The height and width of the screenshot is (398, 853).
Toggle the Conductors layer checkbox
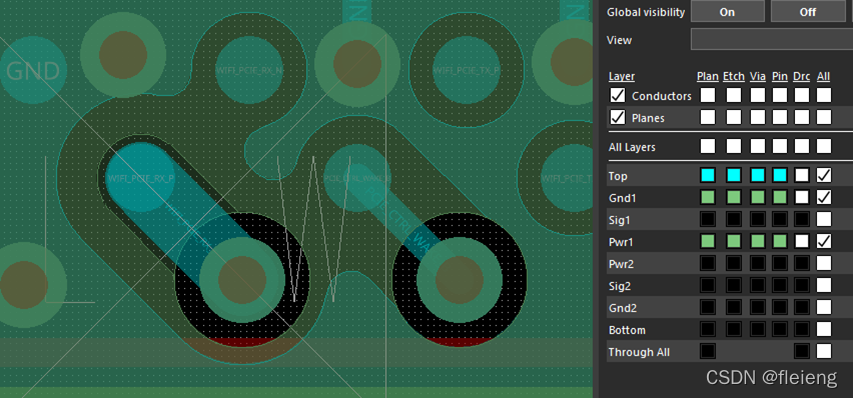617,96
